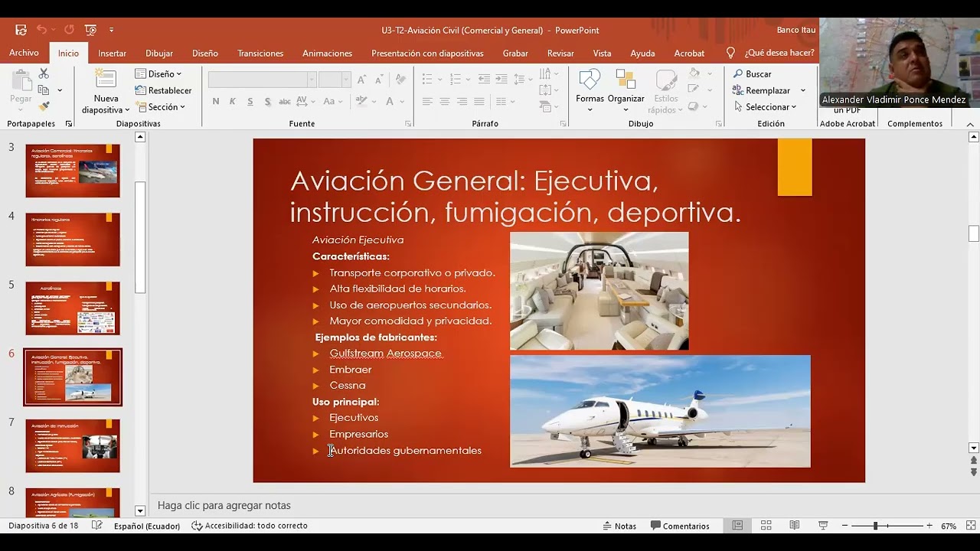Open the Archivo menu
Screen dimensions: 980x551
pyautogui.click(x=24, y=53)
